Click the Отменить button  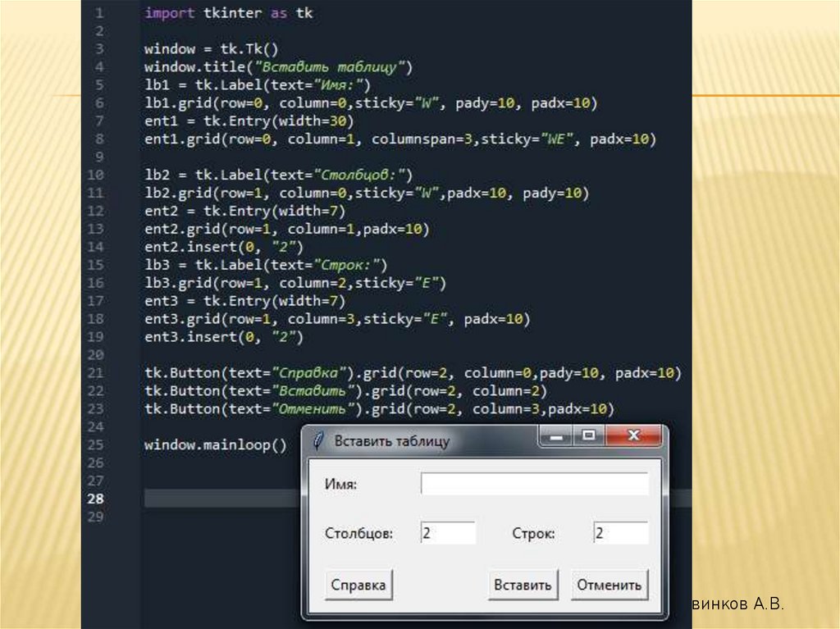(x=609, y=585)
